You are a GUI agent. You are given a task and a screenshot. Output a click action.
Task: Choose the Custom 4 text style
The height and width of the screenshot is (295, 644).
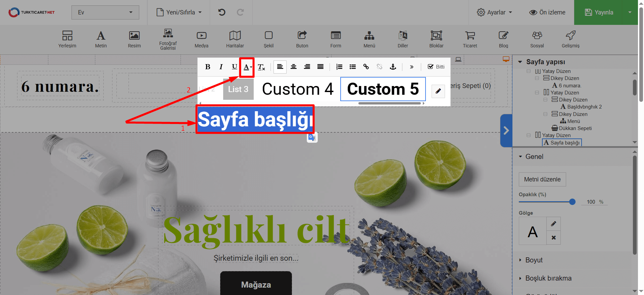point(298,89)
